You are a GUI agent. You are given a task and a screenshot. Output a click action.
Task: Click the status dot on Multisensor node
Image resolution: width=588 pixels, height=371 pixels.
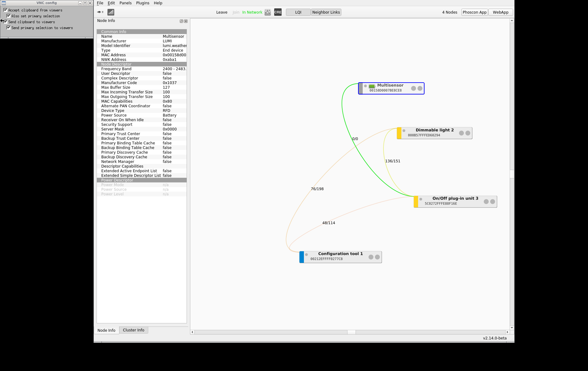[x=365, y=86]
